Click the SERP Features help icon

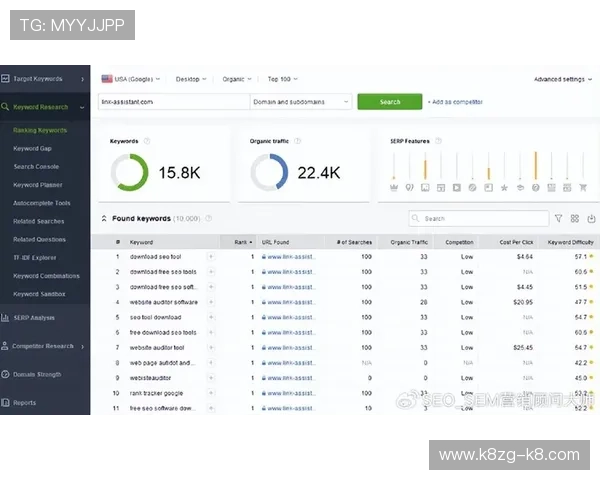pyautogui.click(x=438, y=142)
